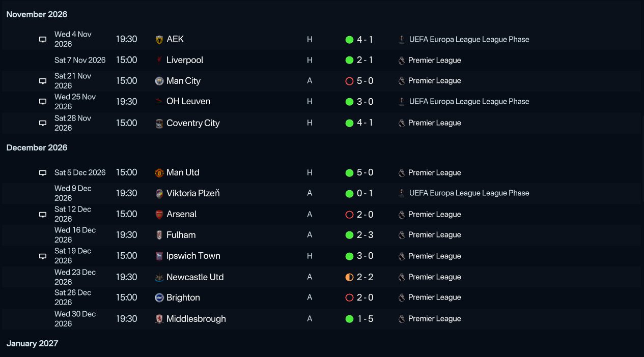Open the UEFA Europa League League Phase link for AEK
Screen dimensions: 644x357
tap(469, 39)
